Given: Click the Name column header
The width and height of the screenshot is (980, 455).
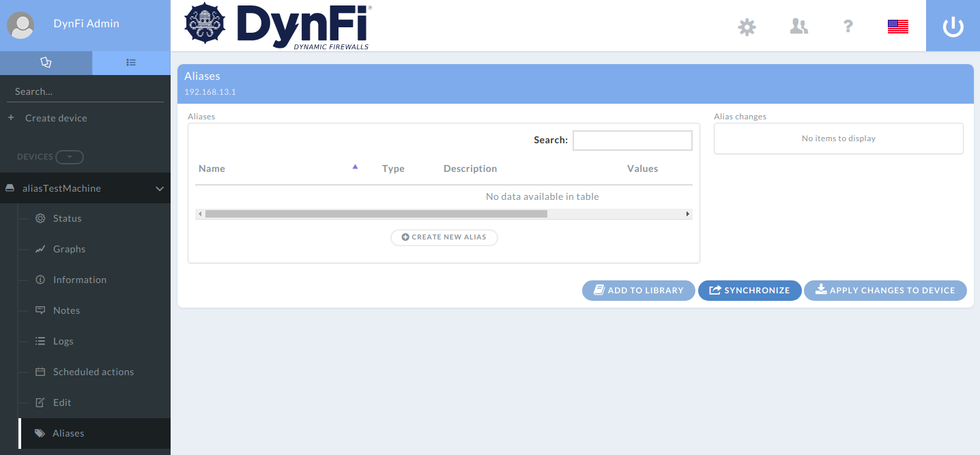Looking at the screenshot, I should (x=212, y=168).
